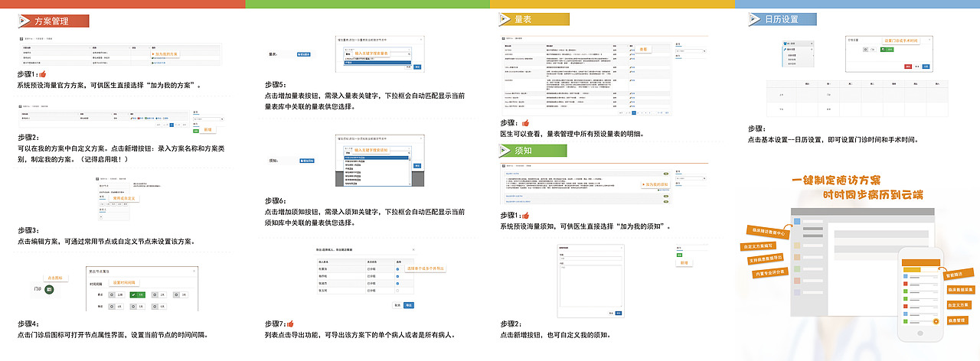Click the arrow logo in 量表 banner
Screen dimensions: 980x361
(505, 19)
